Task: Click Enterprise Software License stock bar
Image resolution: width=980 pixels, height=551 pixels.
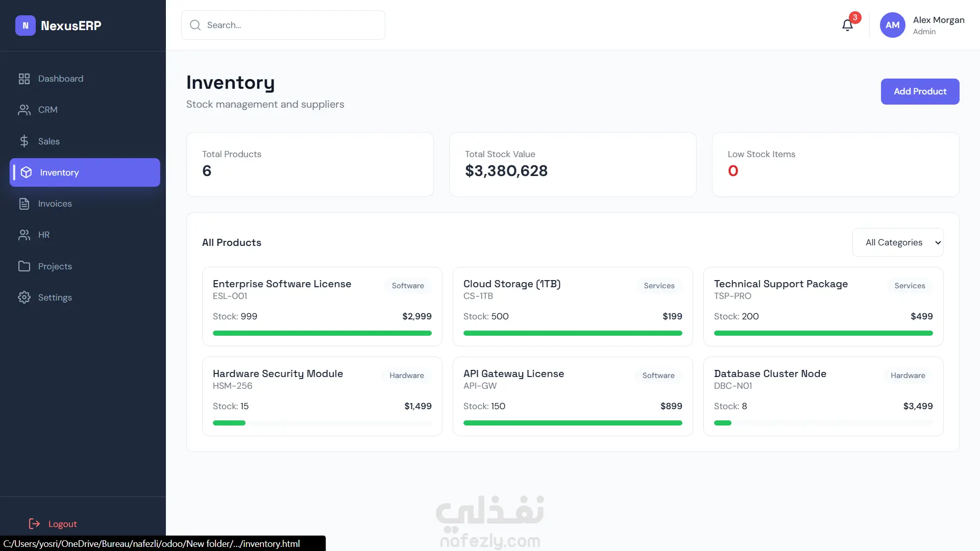Action: 322,333
